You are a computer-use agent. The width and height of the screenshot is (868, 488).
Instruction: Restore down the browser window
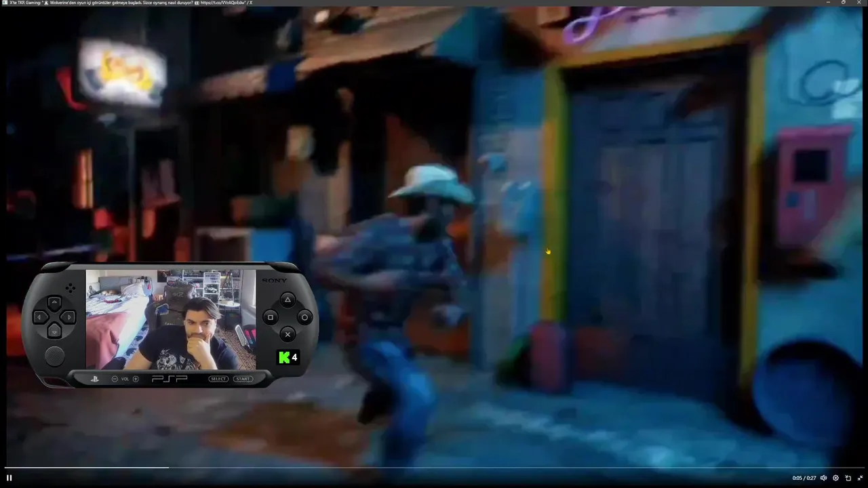tap(844, 3)
